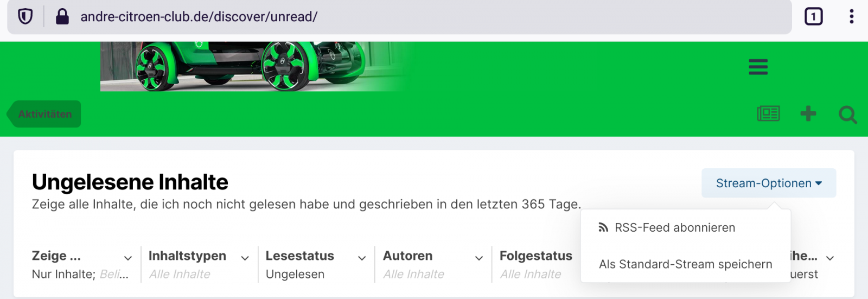This screenshot has width=868, height=299.
Task: Open the browser three-dot menu
Action: click(852, 17)
